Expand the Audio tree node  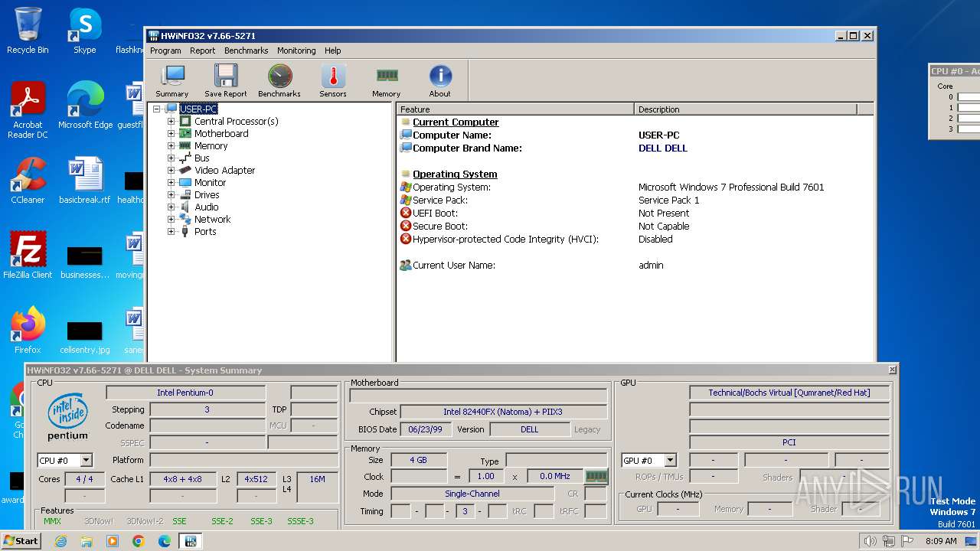pyautogui.click(x=171, y=207)
